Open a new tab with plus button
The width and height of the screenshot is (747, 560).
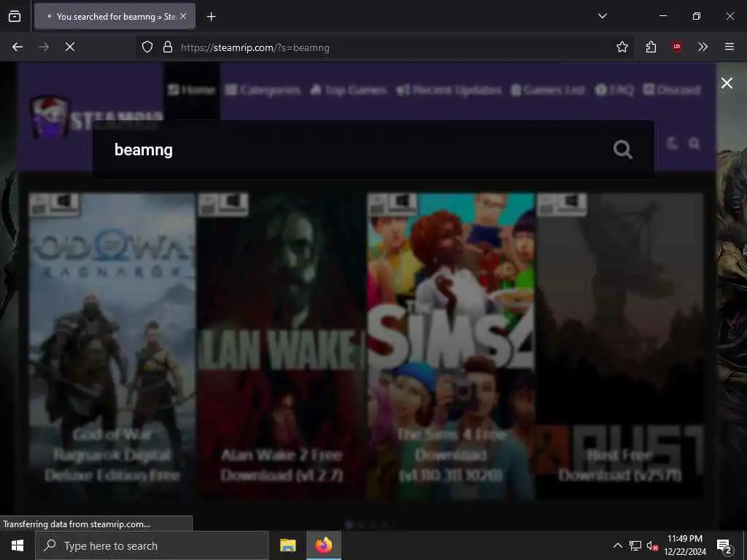pyautogui.click(x=211, y=17)
